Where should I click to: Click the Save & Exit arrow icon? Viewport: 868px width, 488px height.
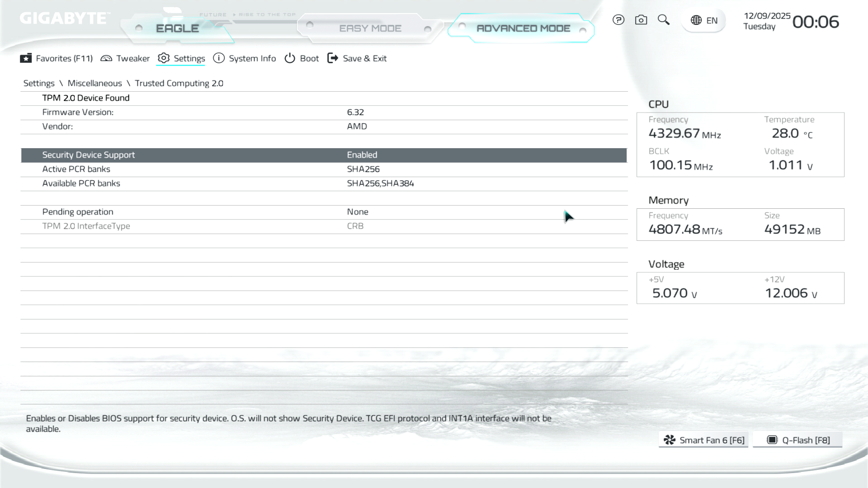(x=333, y=58)
